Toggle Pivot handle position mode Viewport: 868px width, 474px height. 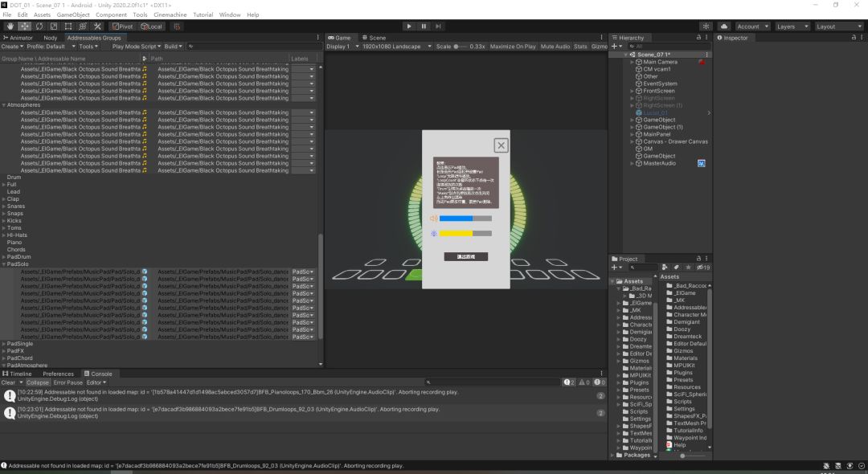[122, 27]
